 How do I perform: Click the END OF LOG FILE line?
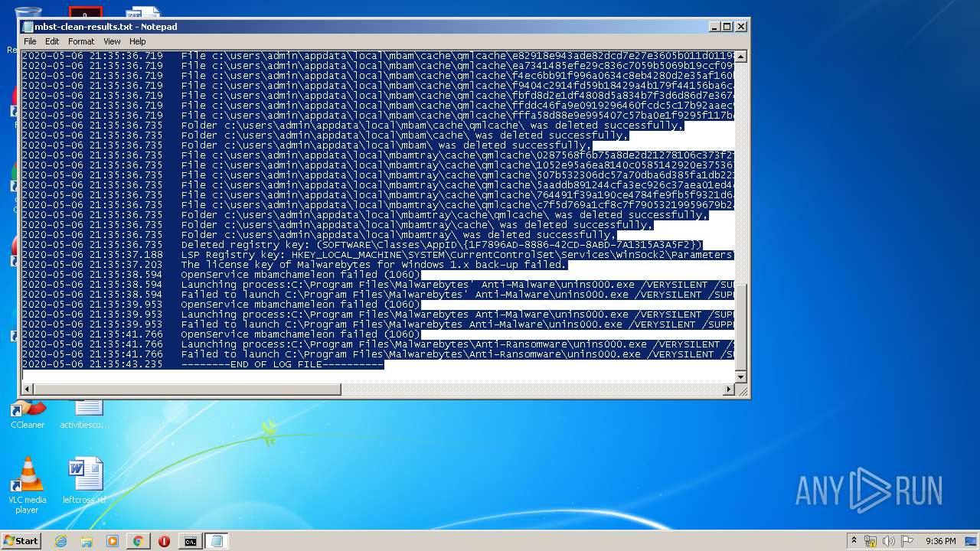pos(203,364)
